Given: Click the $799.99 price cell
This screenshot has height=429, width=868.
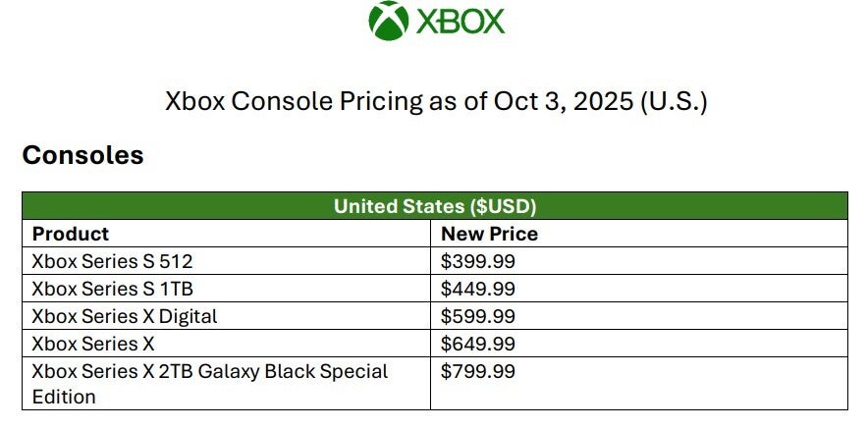Looking at the screenshot, I should tap(639, 383).
